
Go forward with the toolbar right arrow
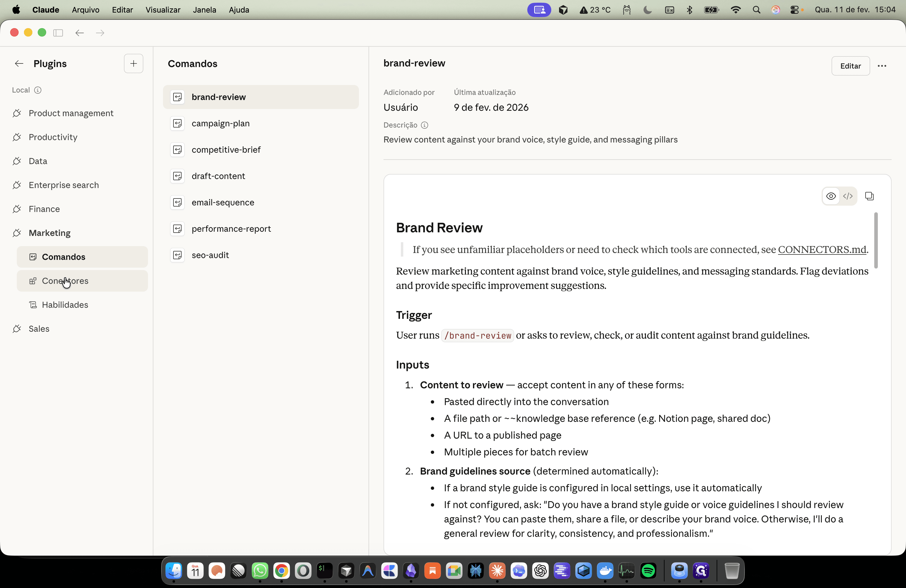(x=100, y=33)
